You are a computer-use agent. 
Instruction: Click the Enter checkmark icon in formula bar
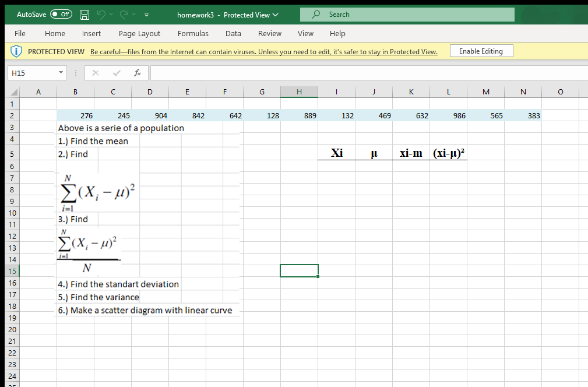click(117, 73)
